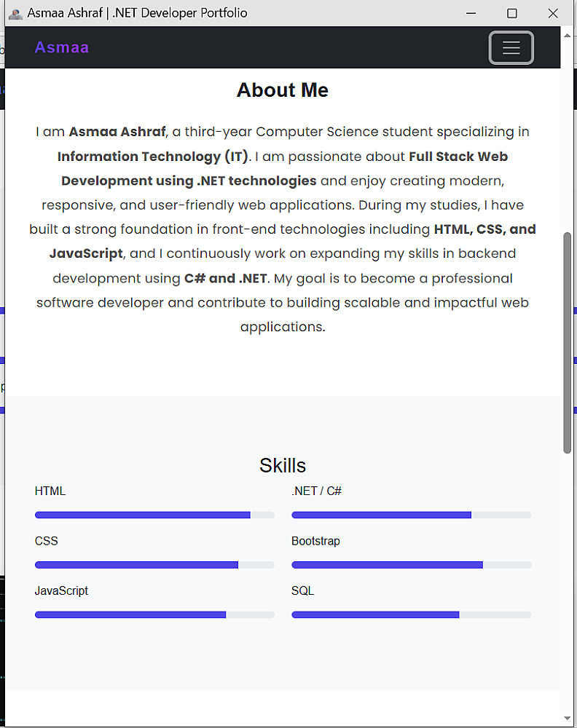Image resolution: width=577 pixels, height=728 pixels.
Task: Minimize the portfolio window
Action: point(471,13)
